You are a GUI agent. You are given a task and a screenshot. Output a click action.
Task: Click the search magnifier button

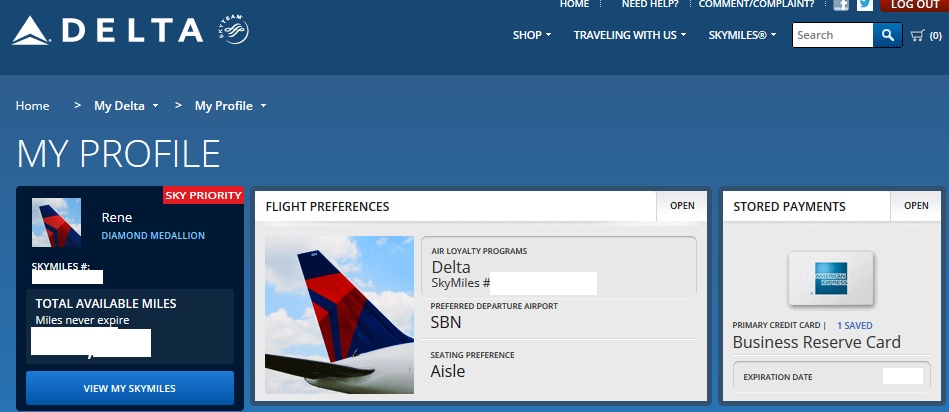pos(887,35)
